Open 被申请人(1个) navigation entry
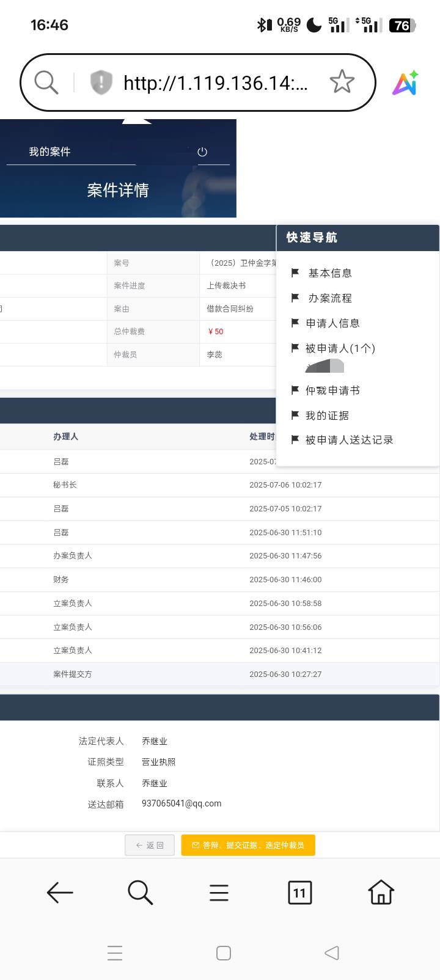440x980 pixels. pos(340,348)
